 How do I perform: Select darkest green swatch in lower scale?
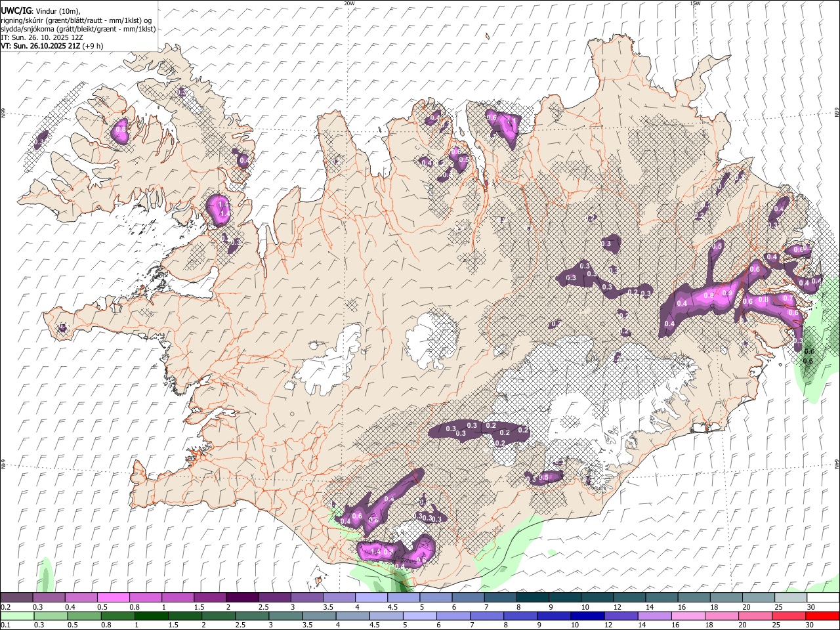(151, 616)
